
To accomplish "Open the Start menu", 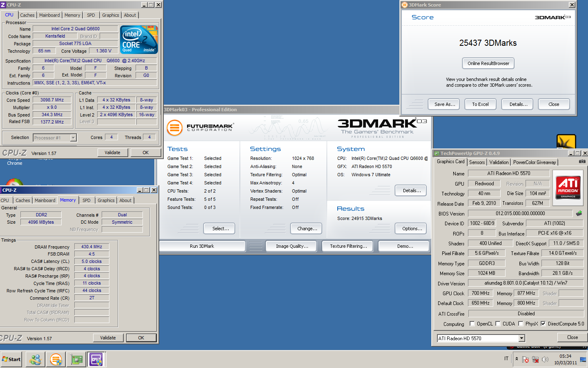I will tap(11, 359).
